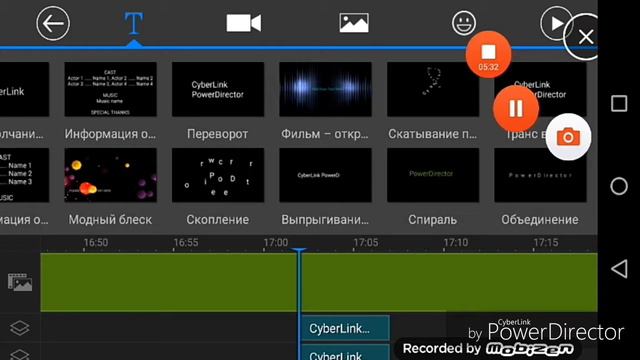Select the first CyberLink... title clip
This screenshot has width=640, height=360.
pyautogui.click(x=345, y=328)
